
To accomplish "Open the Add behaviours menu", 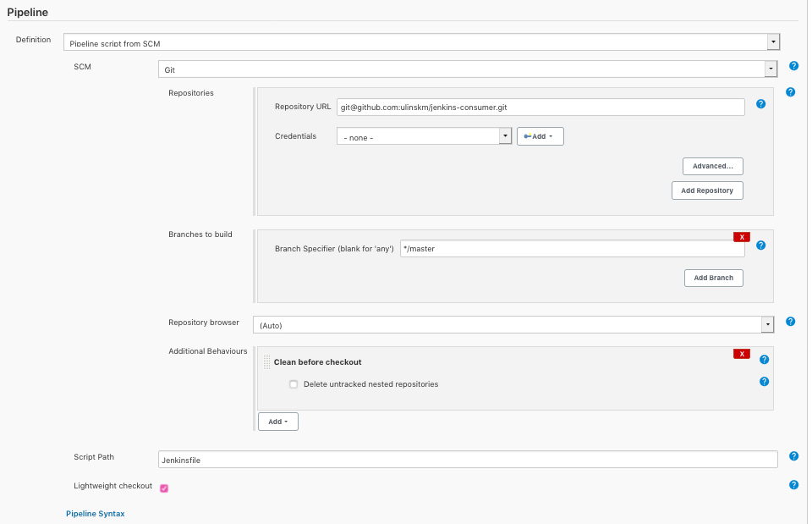I will pyautogui.click(x=277, y=421).
